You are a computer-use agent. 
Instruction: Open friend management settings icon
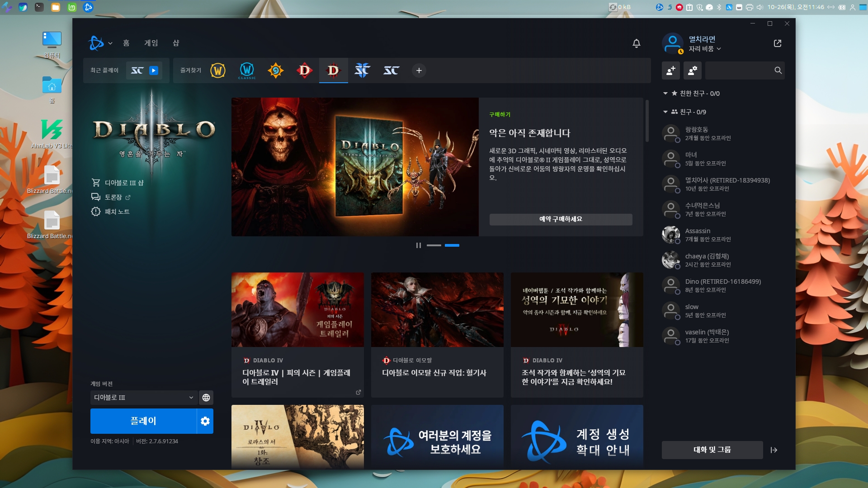(x=693, y=70)
